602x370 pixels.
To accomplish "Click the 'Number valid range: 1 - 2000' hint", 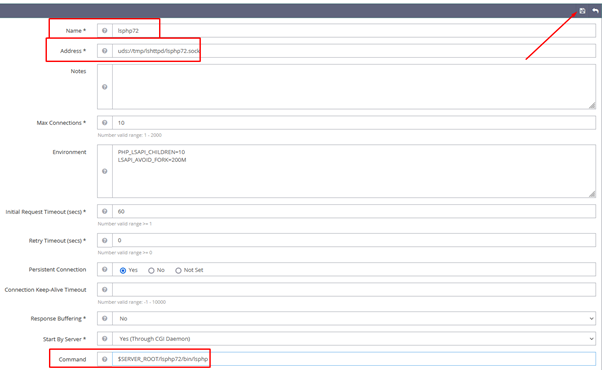I will point(130,135).
